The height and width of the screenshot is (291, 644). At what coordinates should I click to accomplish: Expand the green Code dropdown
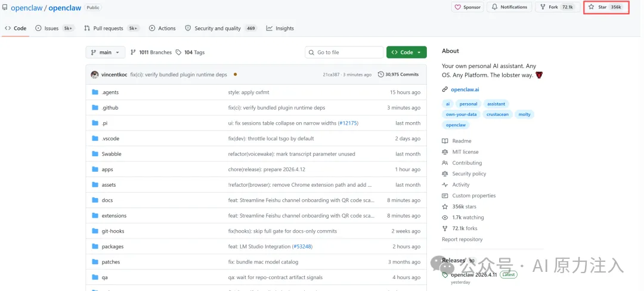click(x=406, y=52)
